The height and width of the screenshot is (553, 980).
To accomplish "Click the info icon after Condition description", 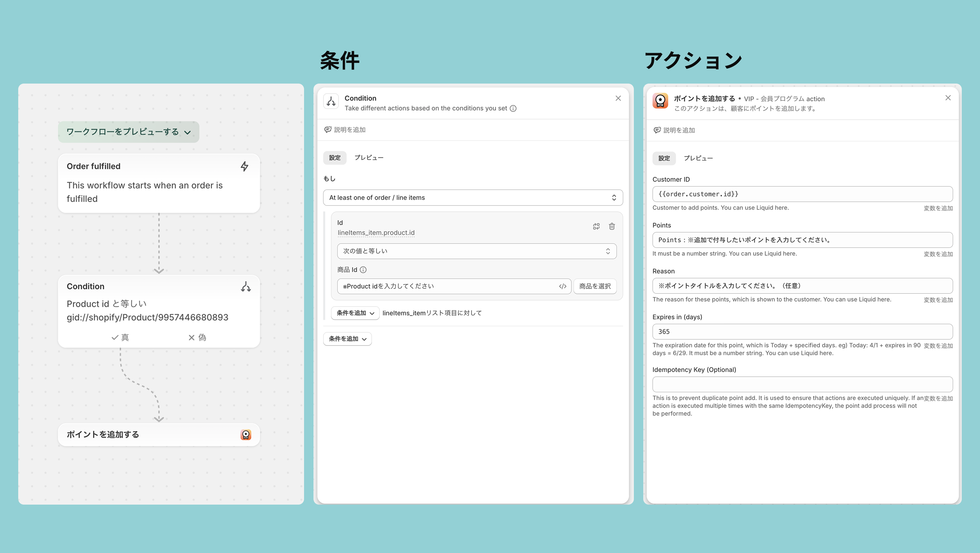I will point(513,108).
